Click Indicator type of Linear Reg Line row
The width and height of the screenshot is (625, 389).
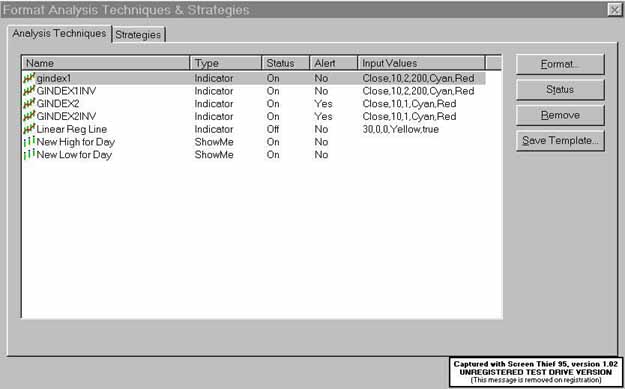(x=214, y=130)
